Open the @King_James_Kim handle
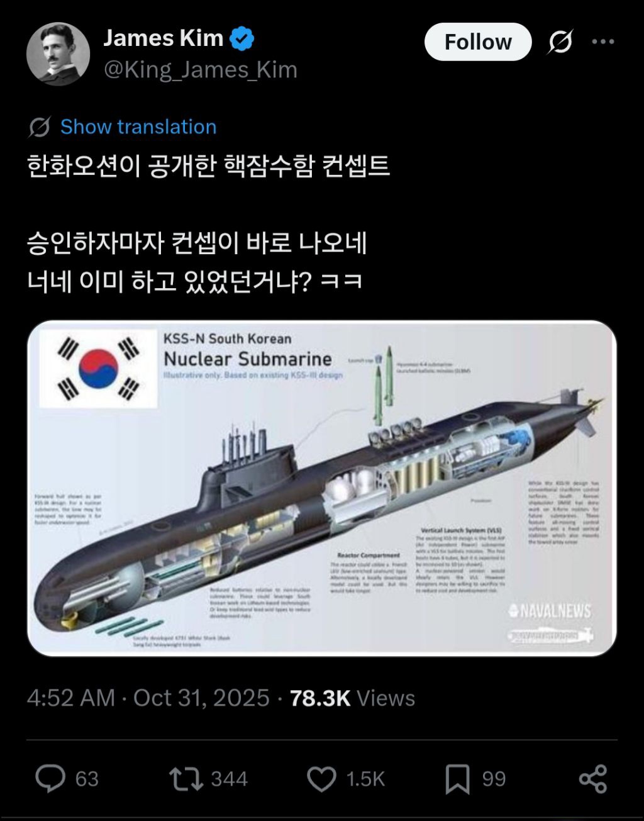Viewport: 644px width, 821px height. point(200,70)
